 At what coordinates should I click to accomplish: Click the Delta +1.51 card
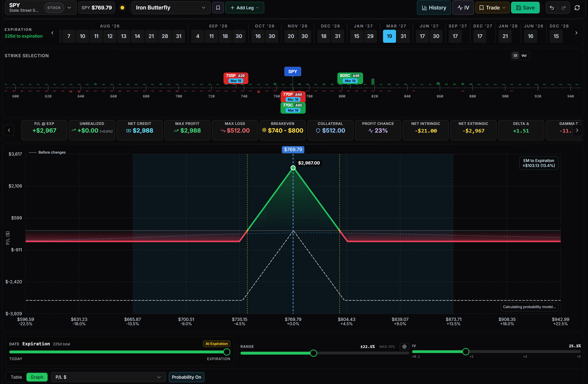pos(521,130)
